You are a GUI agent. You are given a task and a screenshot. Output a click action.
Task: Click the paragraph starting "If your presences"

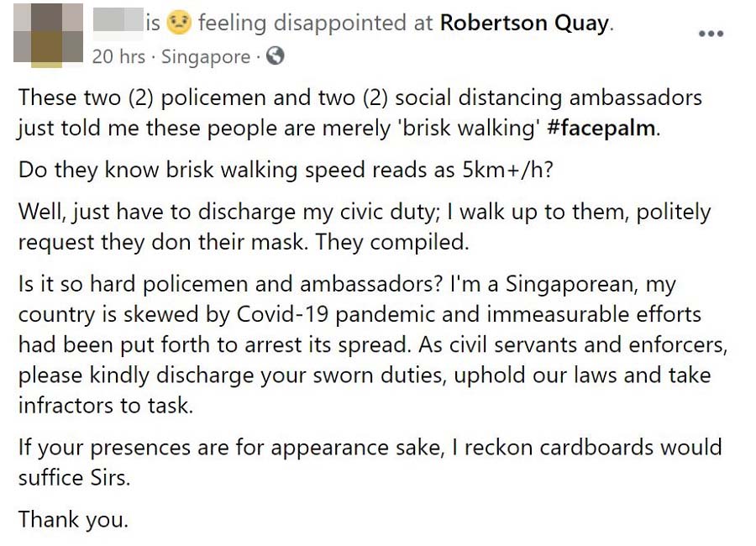pos(370,462)
